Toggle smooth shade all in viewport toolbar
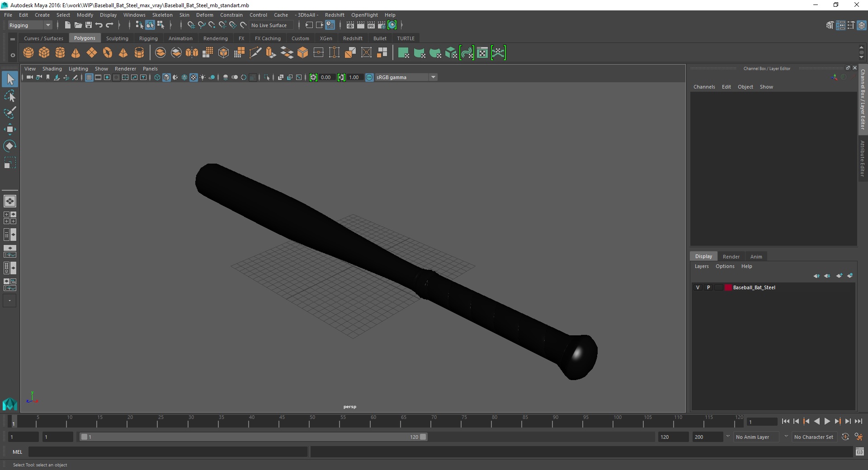 pyautogui.click(x=166, y=77)
